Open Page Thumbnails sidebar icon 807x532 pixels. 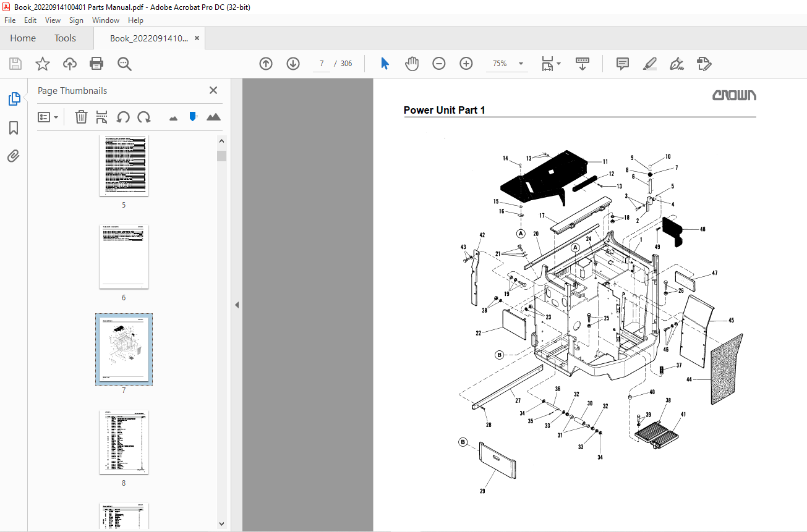[14, 99]
